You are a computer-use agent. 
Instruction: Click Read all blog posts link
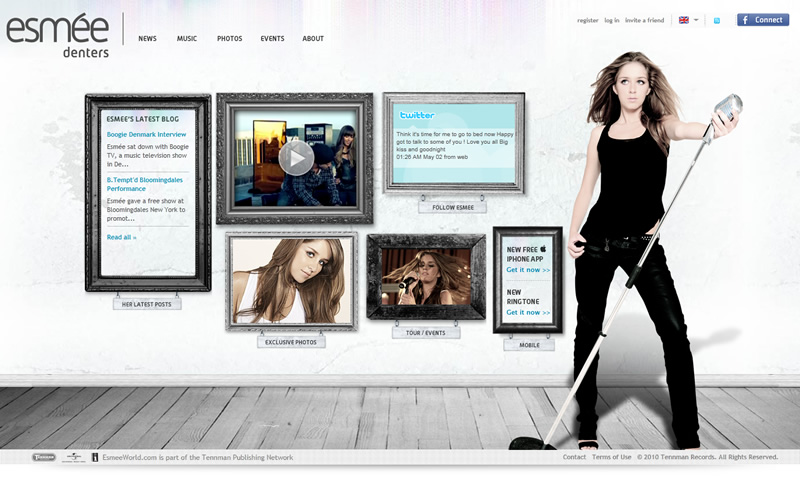(x=121, y=237)
